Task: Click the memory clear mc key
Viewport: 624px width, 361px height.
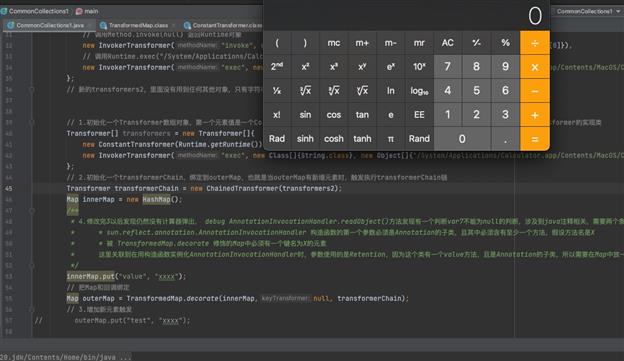Action: click(x=334, y=43)
